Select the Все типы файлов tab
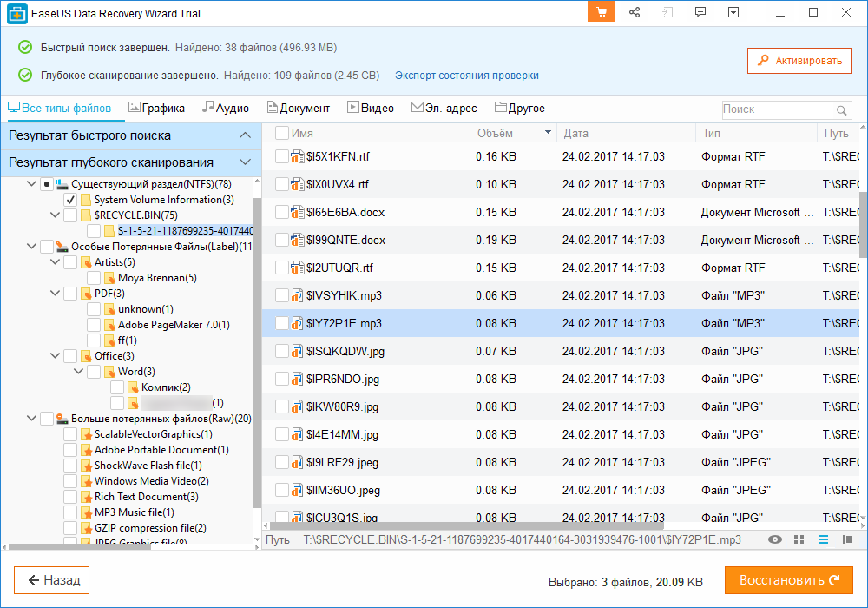This screenshot has width=868, height=608. point(59,108)
